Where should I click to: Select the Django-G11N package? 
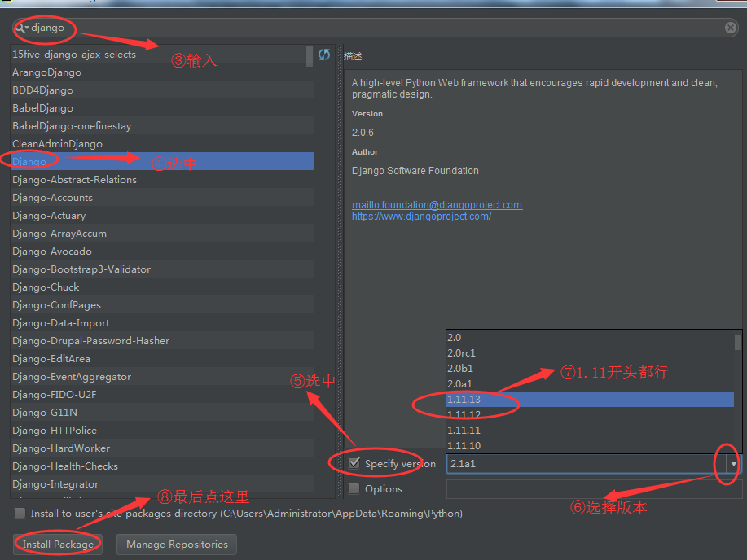[x=162, y=413]
